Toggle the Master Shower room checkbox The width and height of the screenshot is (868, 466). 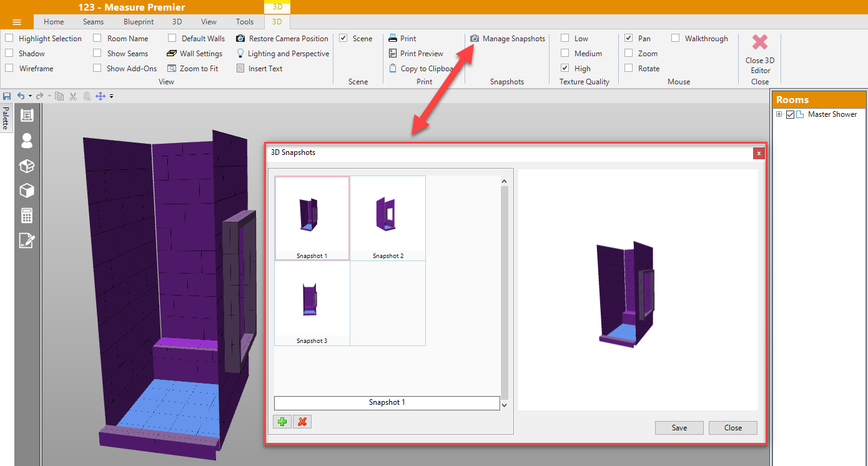click(x=791, y=114)
